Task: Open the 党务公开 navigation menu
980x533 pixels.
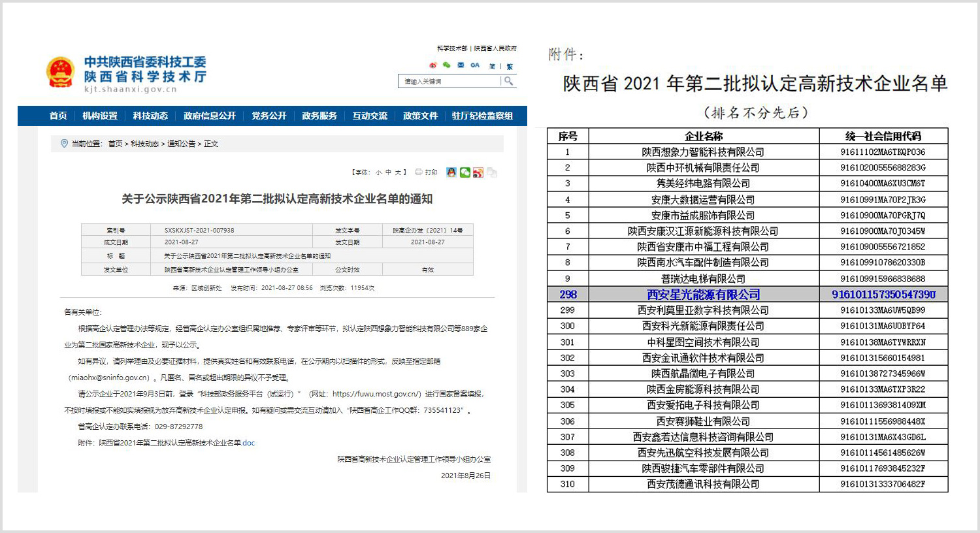Action: point(269,116)
